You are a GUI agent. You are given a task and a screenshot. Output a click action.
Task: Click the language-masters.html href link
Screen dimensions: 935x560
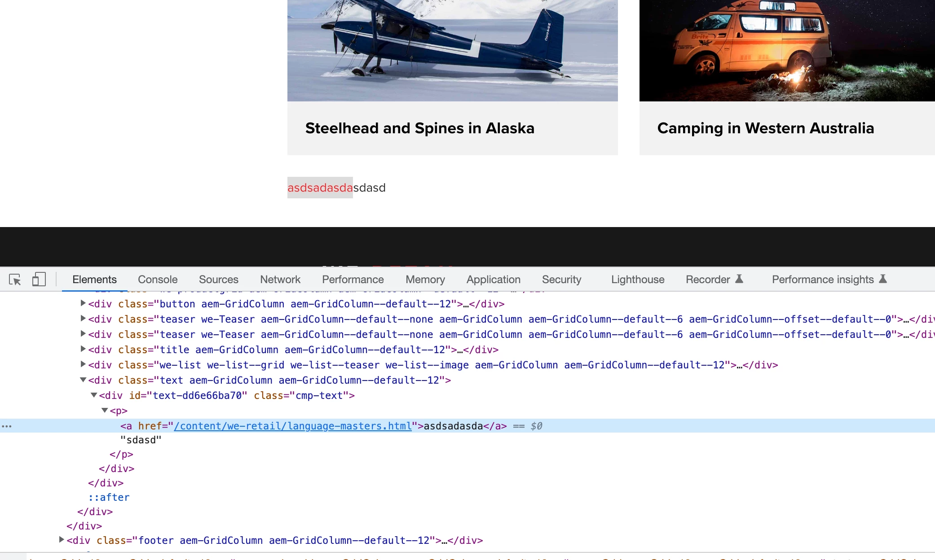(x=292, y=426)
